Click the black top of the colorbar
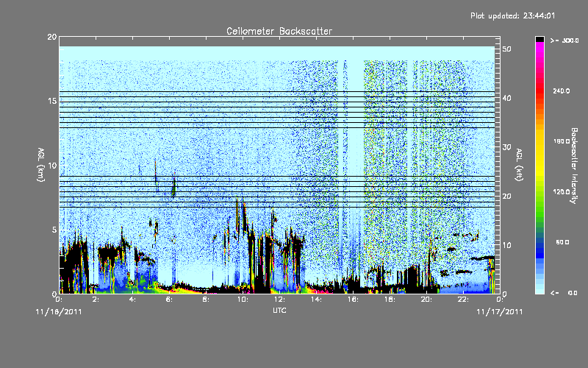The width and height of the screenshot is (588, 368). pos(539,39)
